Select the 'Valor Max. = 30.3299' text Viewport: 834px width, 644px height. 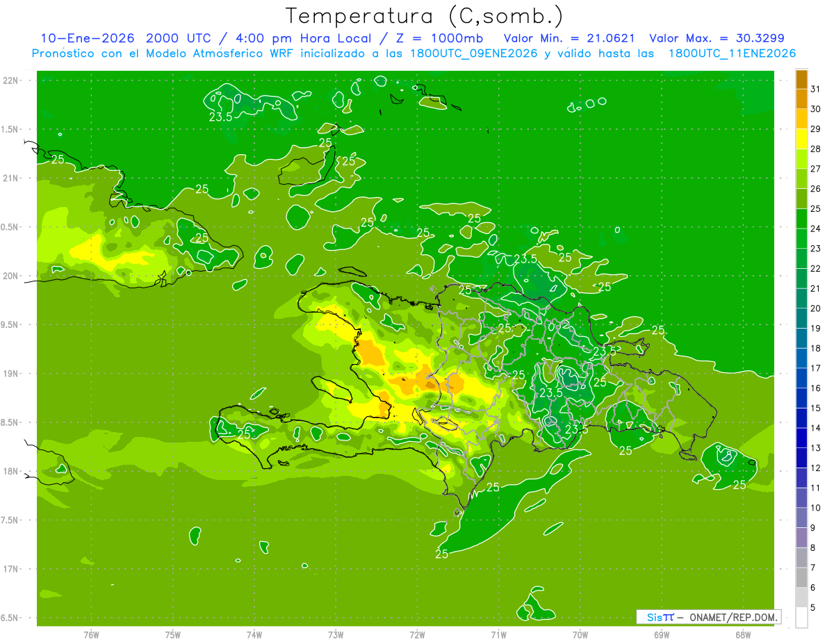click(x=717, y=38)
